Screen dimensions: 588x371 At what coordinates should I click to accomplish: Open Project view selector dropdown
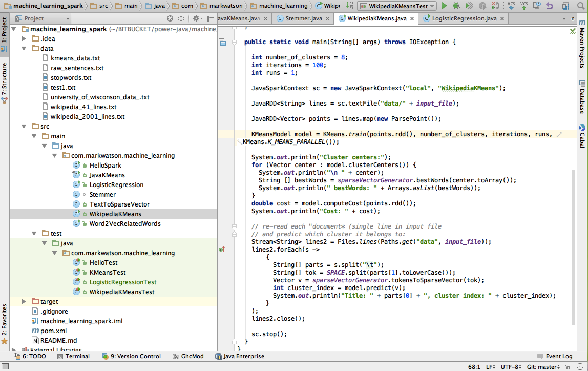coord(42,18)
